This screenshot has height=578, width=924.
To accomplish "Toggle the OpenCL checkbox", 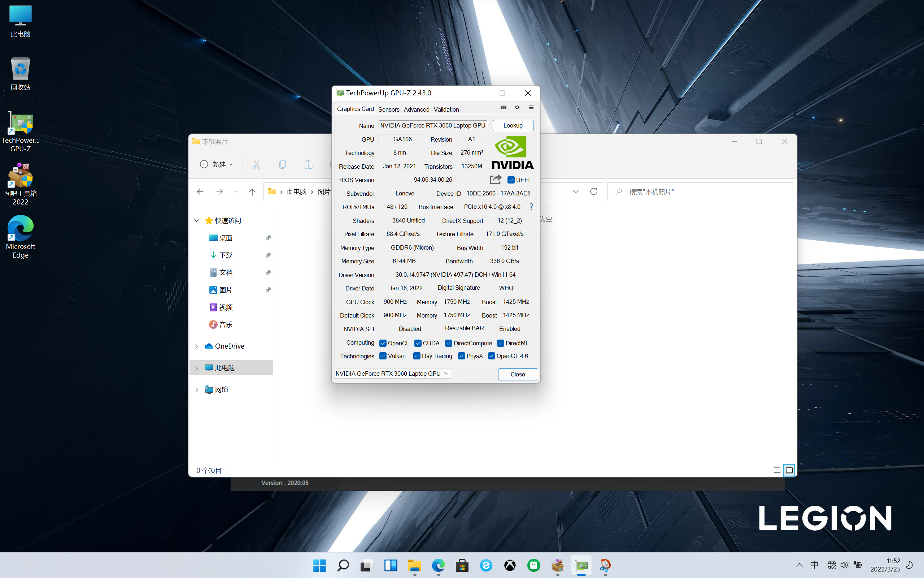I will pos(383,343).
